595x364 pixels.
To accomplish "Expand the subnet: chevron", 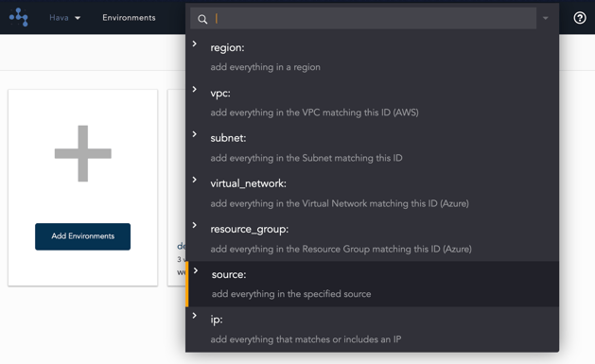I will [195, 134].
